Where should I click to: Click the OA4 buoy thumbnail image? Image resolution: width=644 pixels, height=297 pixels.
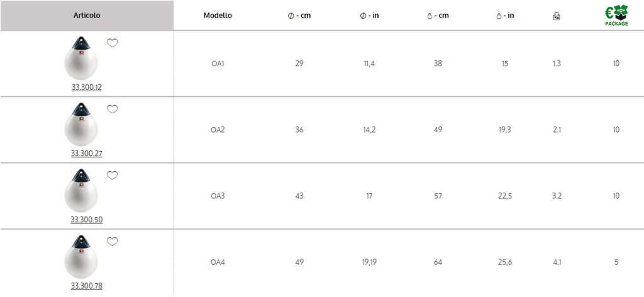tap(81, 257)
